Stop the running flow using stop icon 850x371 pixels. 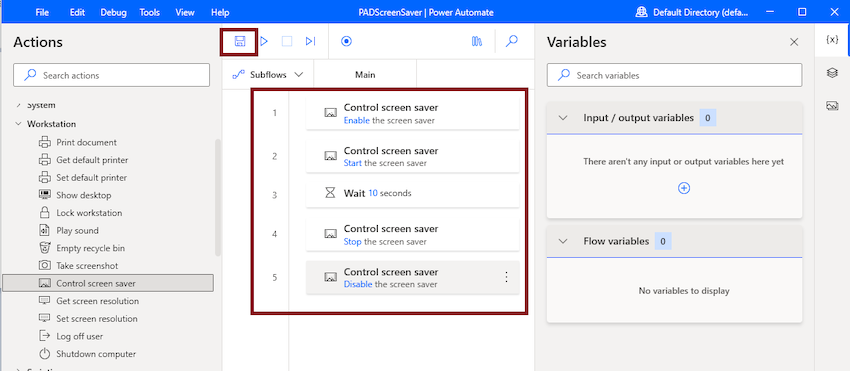287,41
